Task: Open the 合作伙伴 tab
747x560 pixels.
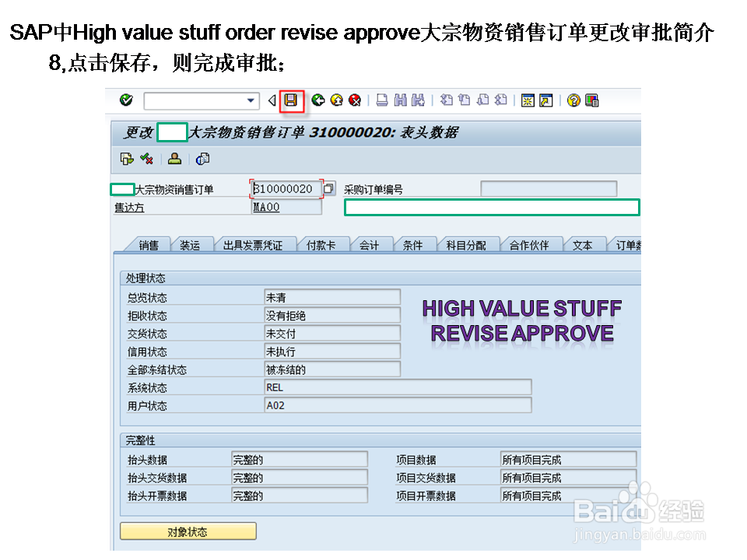Action: pyautogui.click(x=529, y=245)
